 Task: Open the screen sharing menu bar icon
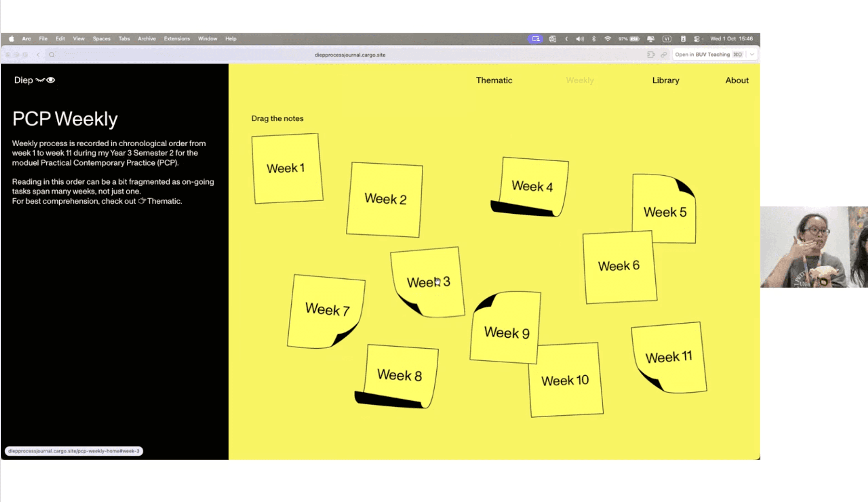(536, 38)
